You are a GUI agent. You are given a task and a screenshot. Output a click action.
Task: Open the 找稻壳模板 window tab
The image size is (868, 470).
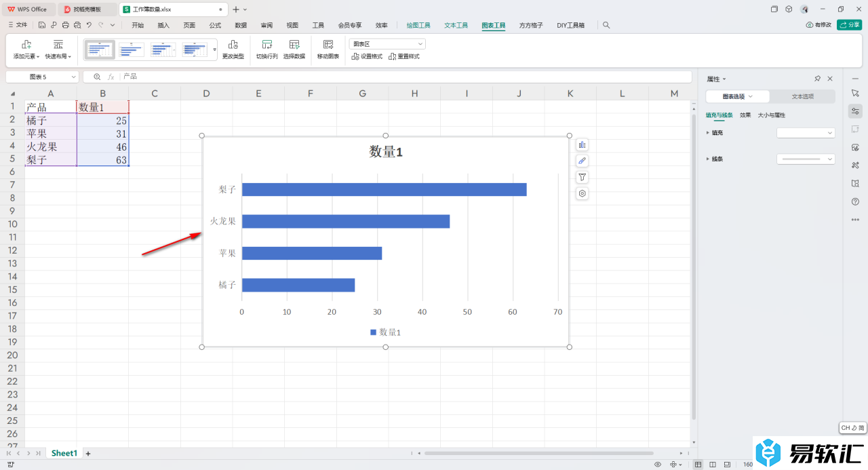(87, 9)
